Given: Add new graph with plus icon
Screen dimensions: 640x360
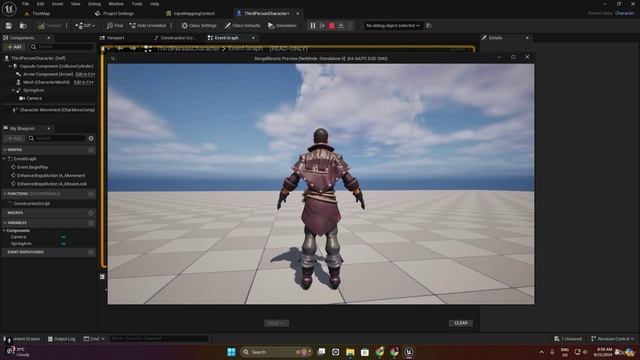Looking at the screenshot, I should [91, 150].
